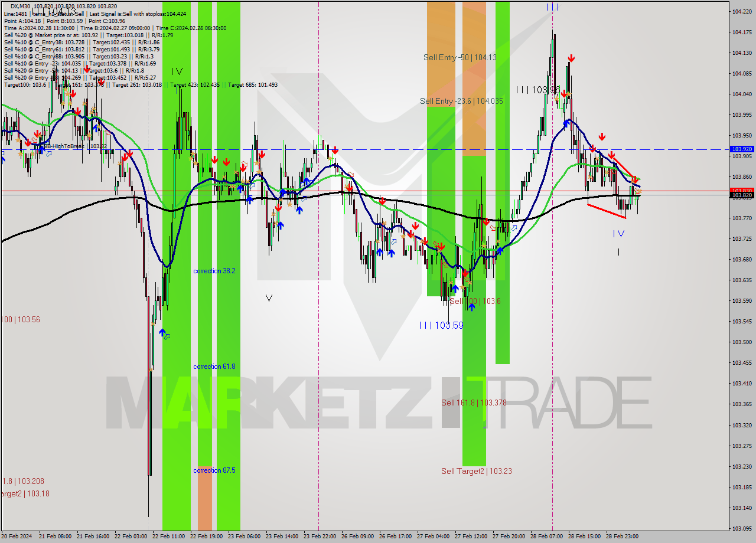This screenshot has width=756, height=543.
Task: Click '28 Feb 23:00' on the time axis
Action: pyautogui.click(x=623, y=537)
